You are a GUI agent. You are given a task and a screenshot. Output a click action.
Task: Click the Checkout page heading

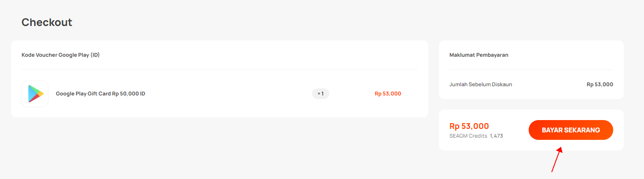[x=47, y=22]
